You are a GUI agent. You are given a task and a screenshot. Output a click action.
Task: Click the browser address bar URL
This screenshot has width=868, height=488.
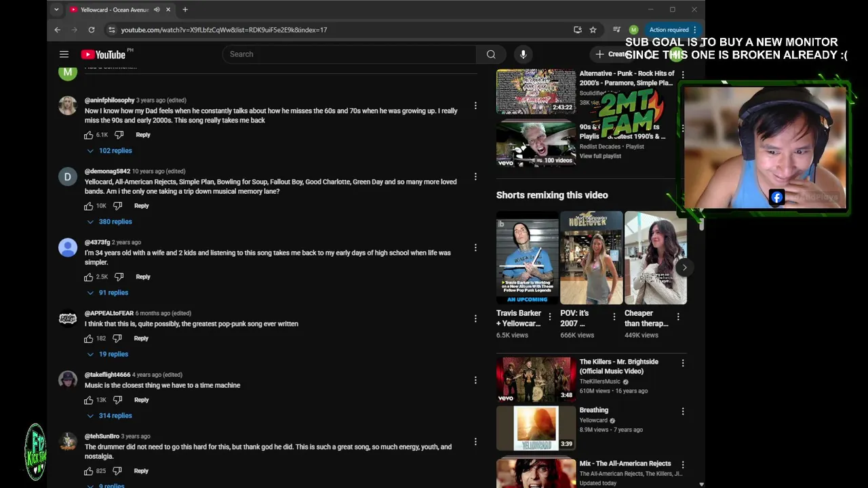tap(224, 30)
